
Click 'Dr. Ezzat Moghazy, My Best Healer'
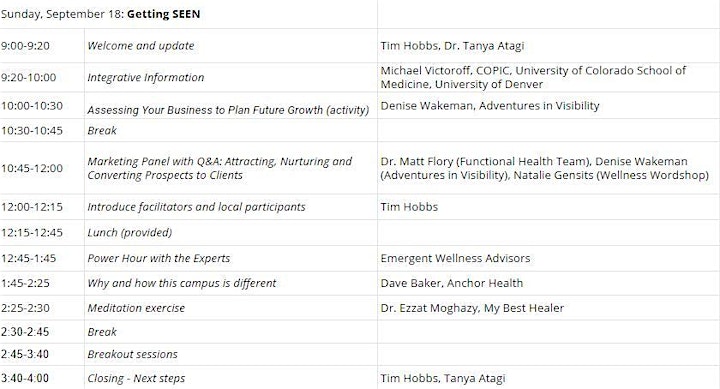click(x=472, y=308)
